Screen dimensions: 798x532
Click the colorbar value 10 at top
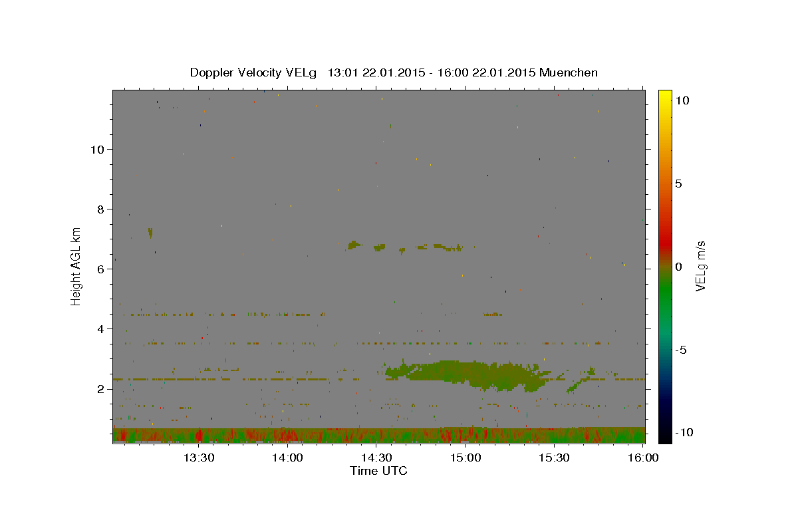tap(682, 100)
